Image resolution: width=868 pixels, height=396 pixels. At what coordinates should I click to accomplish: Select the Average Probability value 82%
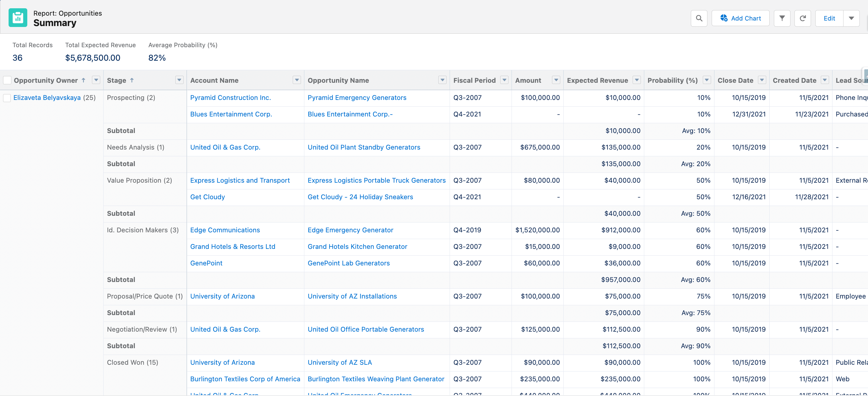tap(157, 58)
